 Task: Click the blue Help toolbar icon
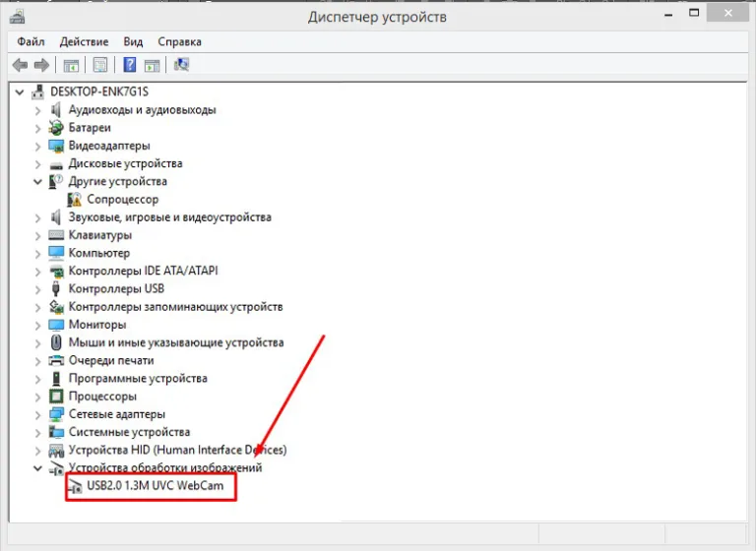(130, 65)
